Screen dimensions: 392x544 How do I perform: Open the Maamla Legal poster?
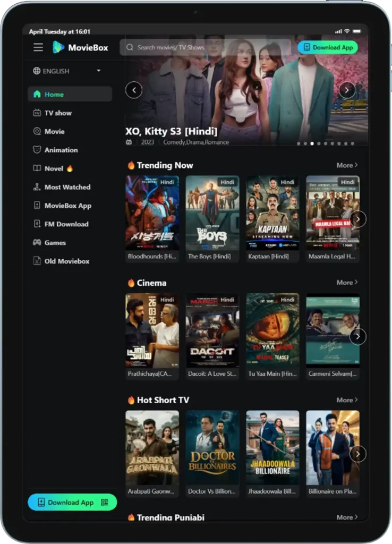(x=333, y=212)
